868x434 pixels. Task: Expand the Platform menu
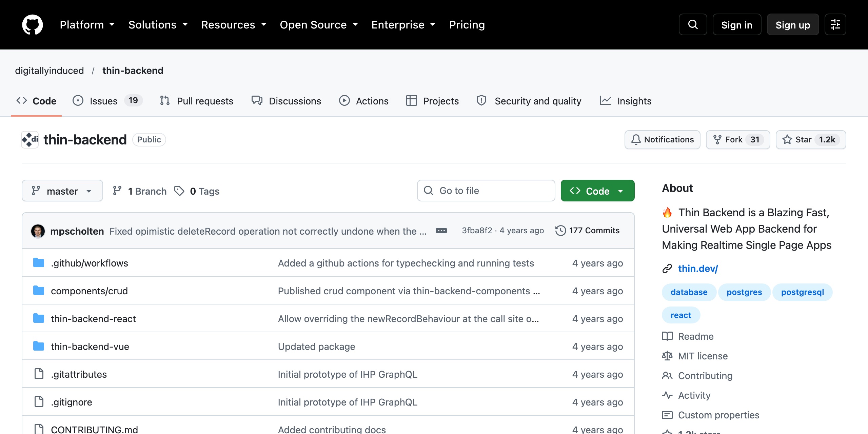(87, 24)
